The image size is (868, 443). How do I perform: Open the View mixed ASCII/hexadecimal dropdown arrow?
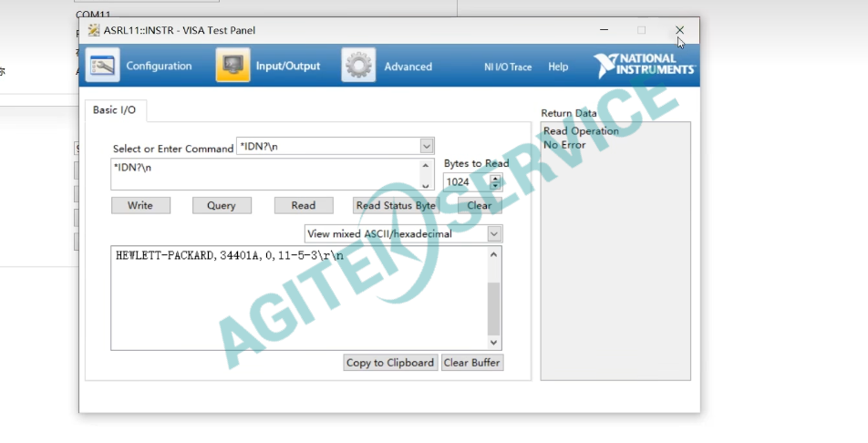coord(494,233)
